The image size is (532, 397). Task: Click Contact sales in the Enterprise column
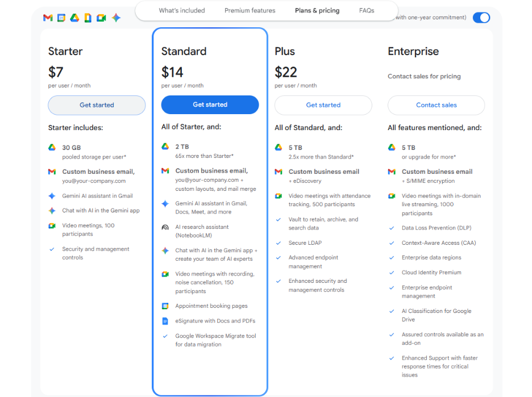click(x=436, y=105)
